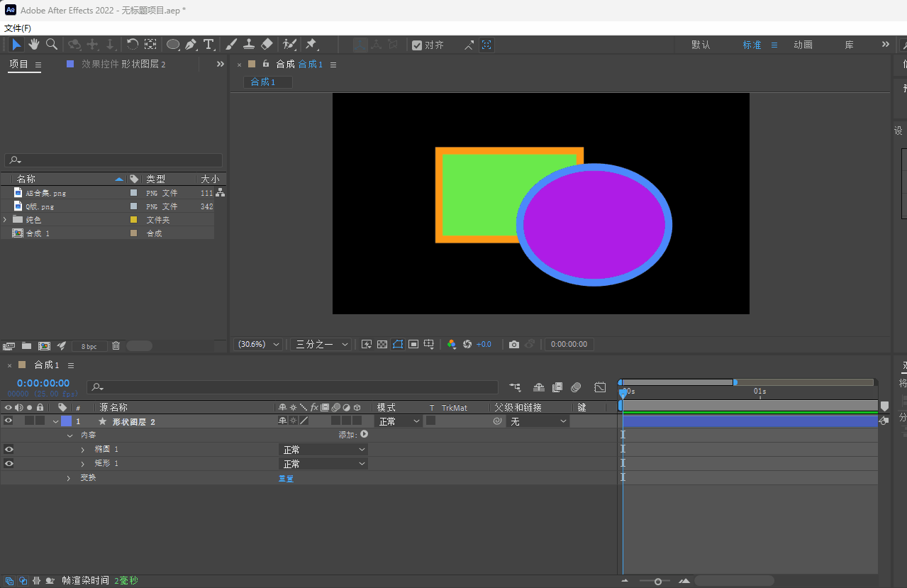Open the 三分之一 resolution dropdown
907x588 pixels.
[322, 344]
